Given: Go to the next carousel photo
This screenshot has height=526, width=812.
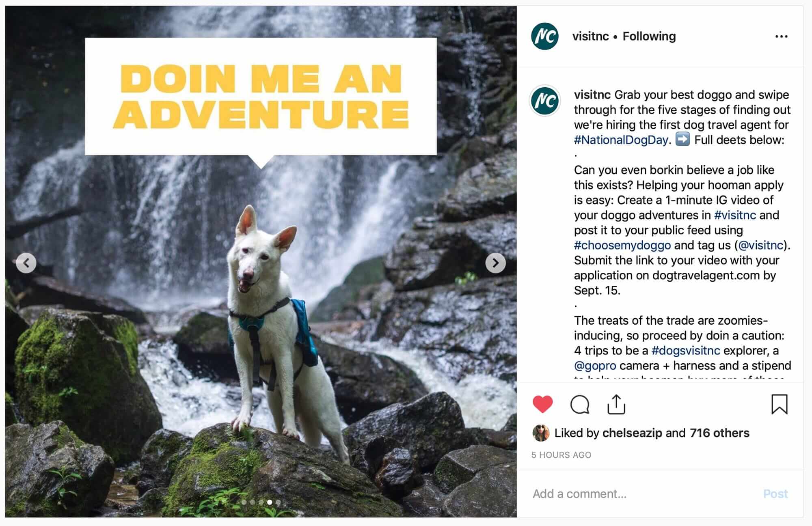Looking at the screenshot, I should point(495,263).
